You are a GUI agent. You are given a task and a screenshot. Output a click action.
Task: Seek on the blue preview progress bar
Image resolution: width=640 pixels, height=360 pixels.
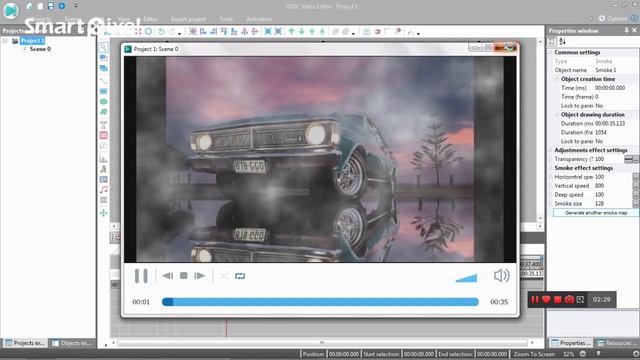[x=320, y=302]
